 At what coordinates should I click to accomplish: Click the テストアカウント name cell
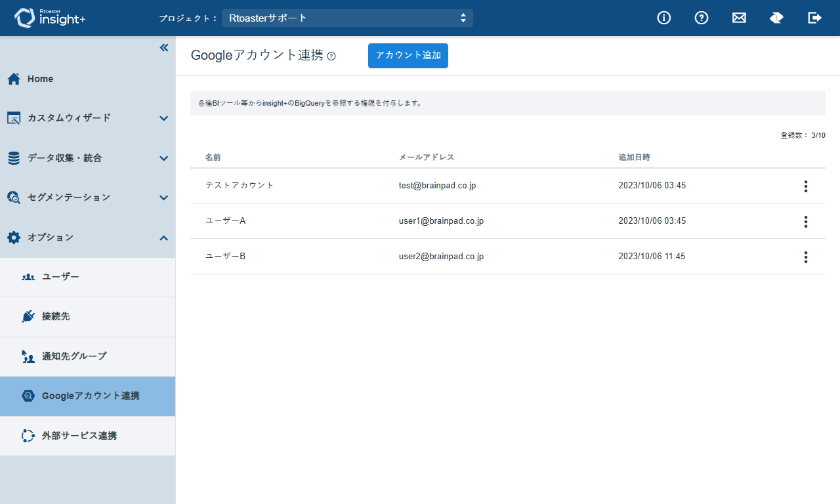(240, 185)
